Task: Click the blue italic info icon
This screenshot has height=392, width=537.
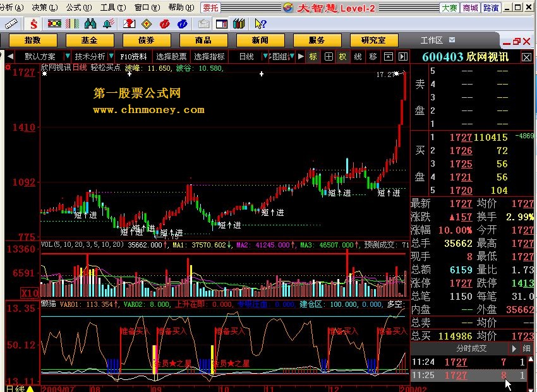Action: tap(183, 23)
